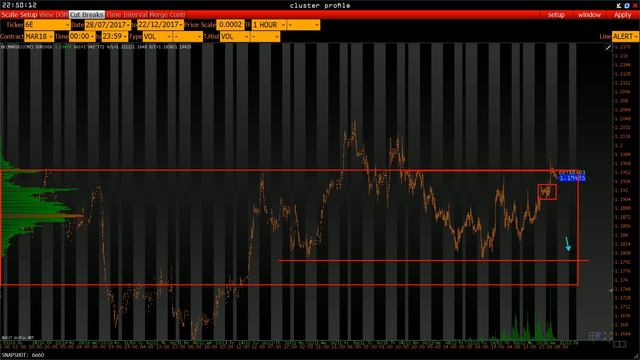The image size is (640, 360).
Task: Open the blank dropdown after 1 HOUR
Action: pos(303,25)
